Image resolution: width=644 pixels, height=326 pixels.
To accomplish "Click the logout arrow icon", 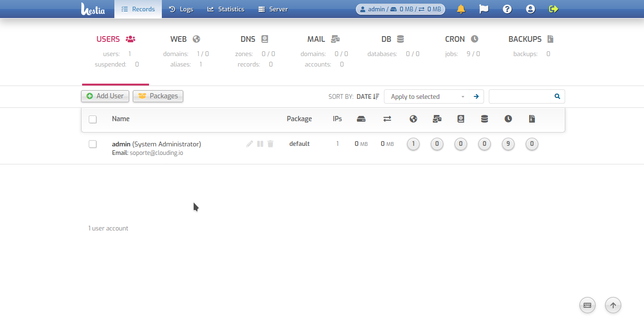I will pos(553,9).
